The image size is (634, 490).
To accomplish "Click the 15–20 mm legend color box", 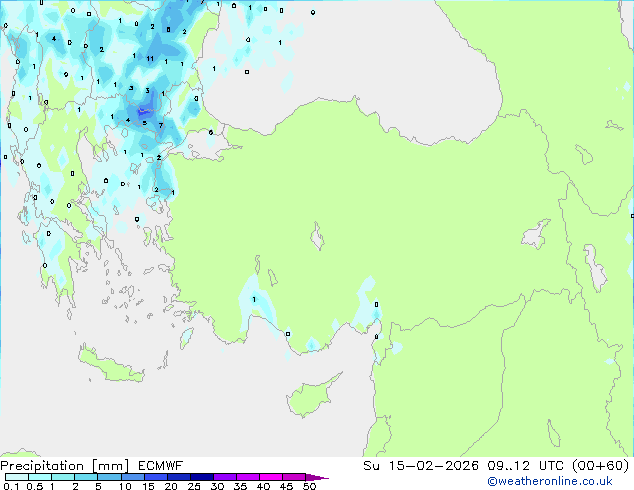I will click(155, 477).
